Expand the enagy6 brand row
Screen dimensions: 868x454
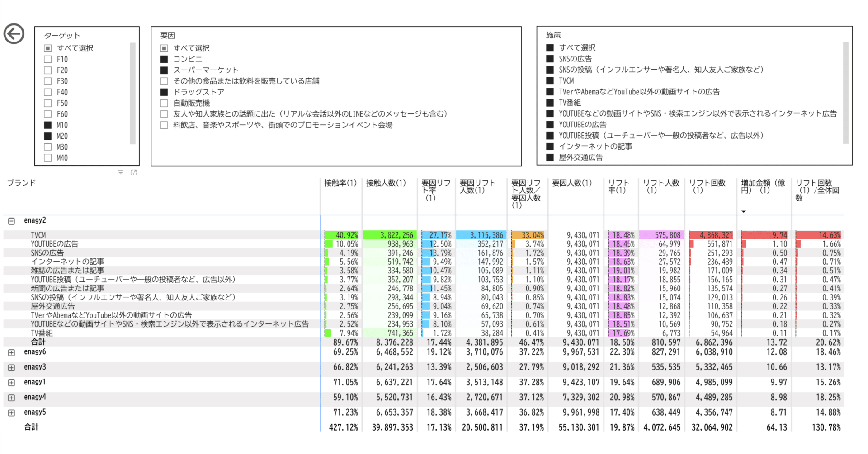[10, 352]
